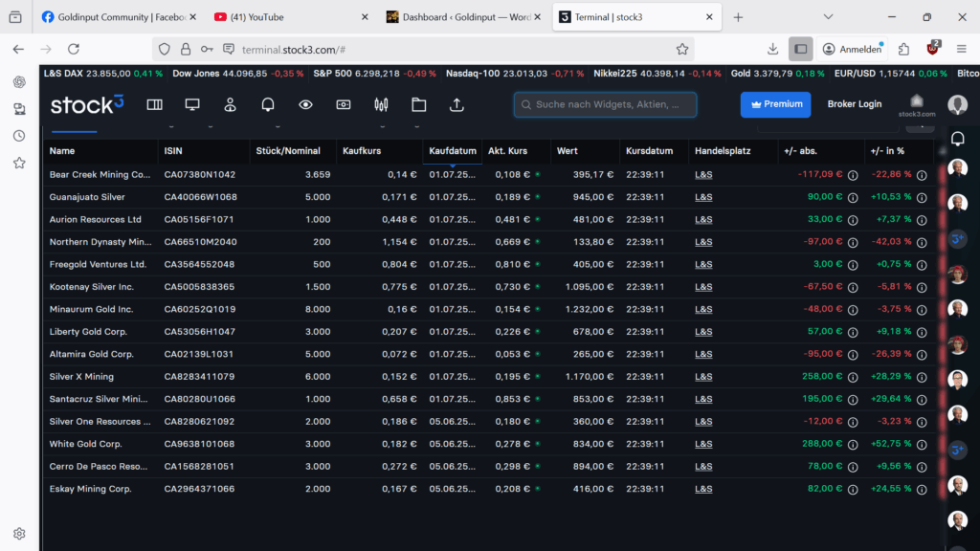The image size is (980, 551).
Task: Click Freegold Ventures Ltd. name cell
Action: click(x=98, y=264)
